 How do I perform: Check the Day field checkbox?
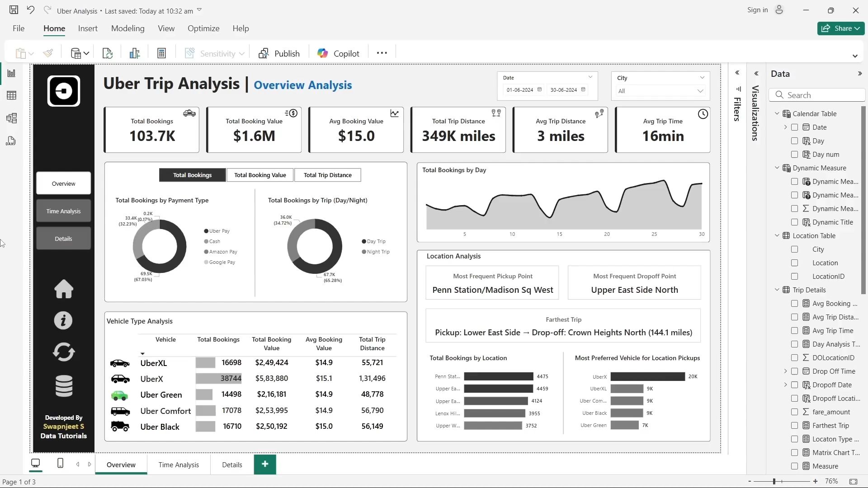pyautogui.click(x=794, y=141)
